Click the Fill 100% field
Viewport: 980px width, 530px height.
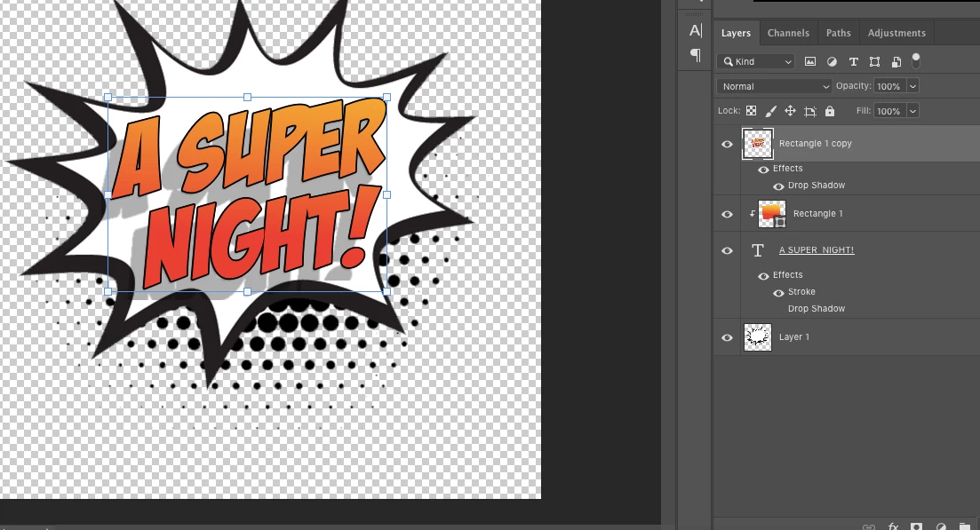tap(889, 111)
